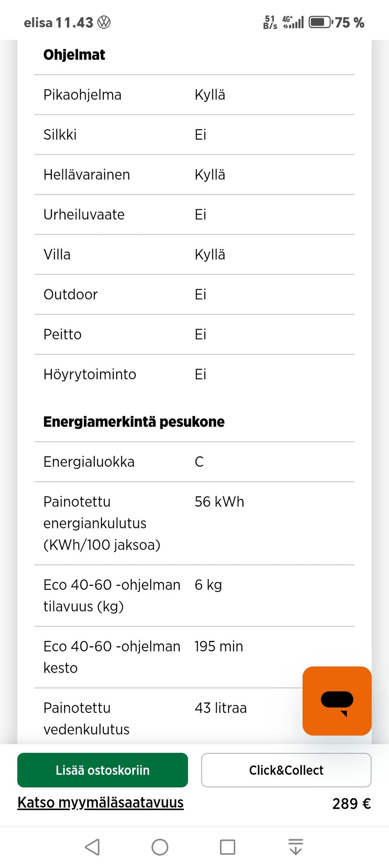
Task: Add product with Lisää ostoskoriin button
Action: [103, 770]
